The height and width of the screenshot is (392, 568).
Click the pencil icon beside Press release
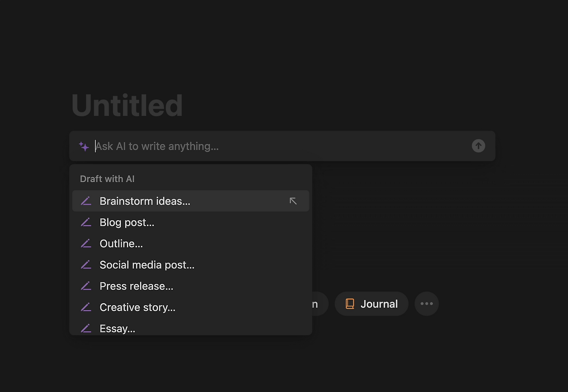tap(86, 286)
